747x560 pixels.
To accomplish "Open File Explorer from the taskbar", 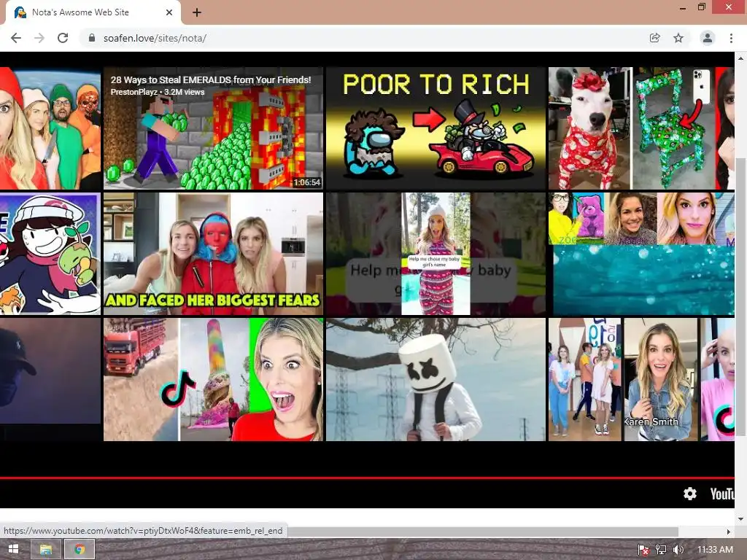I will 46,550.
